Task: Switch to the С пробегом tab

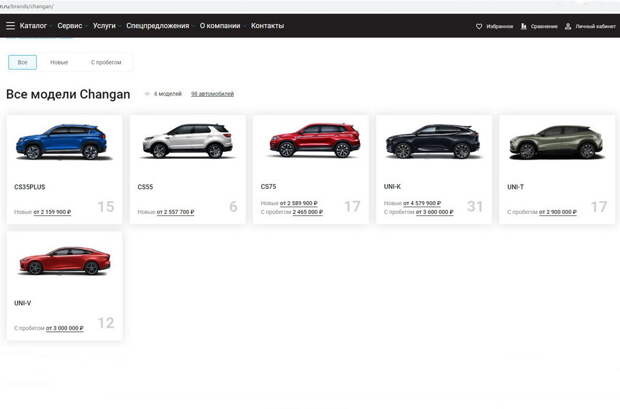Action: tap(106, 62)
